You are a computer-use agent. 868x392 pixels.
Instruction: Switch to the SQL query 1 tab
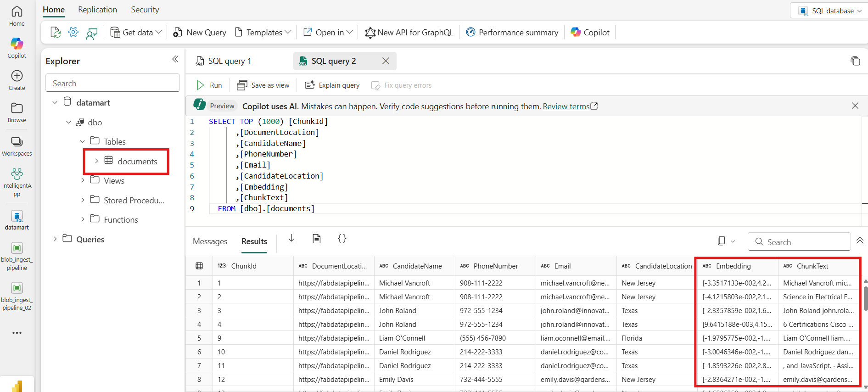pos(230,61)
